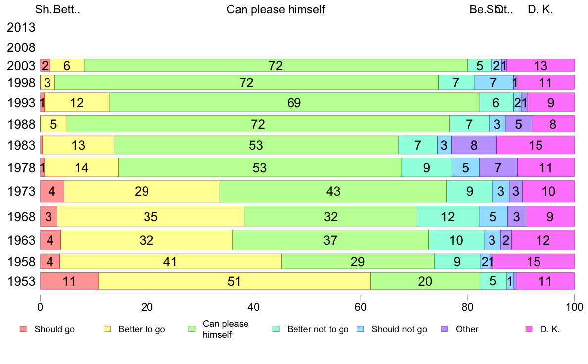
Task: Click the Should not go legend text
Action: [399, 329]
